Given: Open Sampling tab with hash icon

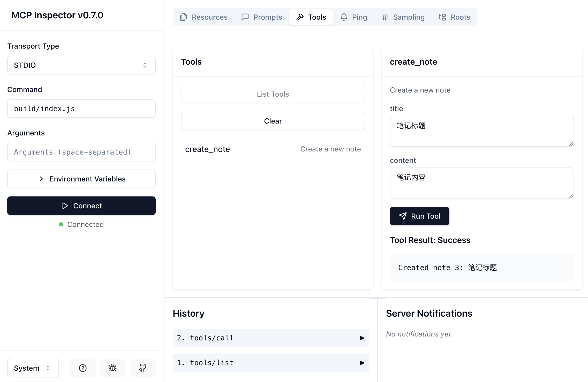Looking at the screenshot, I should coord(403,17).
